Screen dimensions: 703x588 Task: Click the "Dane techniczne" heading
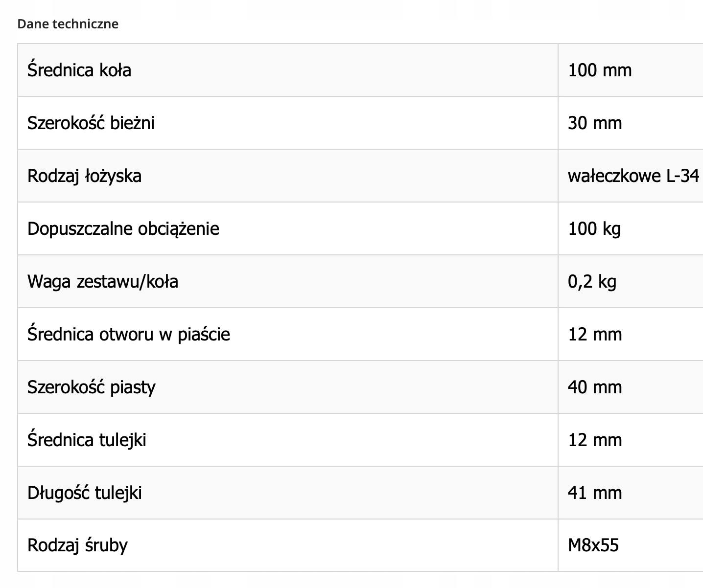click(x=68, y=24)
